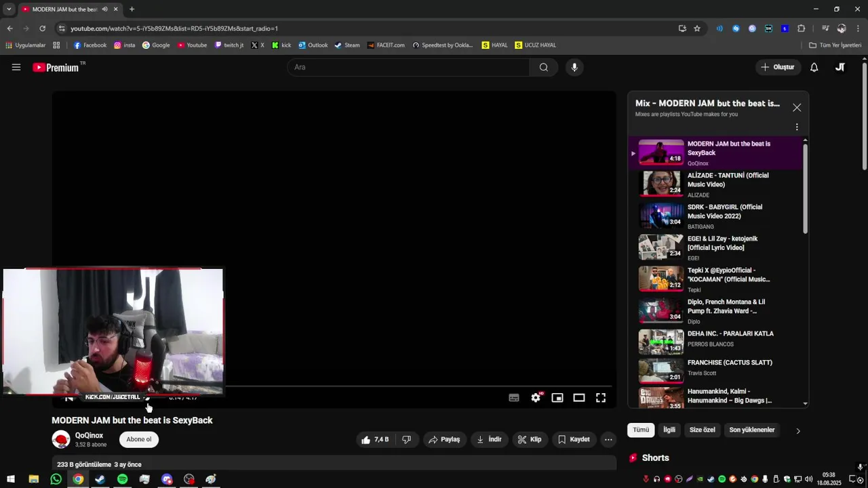Select the Tümü filter chip
The width and height of the screenshot is (868, 488).
(x=641, y=430)
